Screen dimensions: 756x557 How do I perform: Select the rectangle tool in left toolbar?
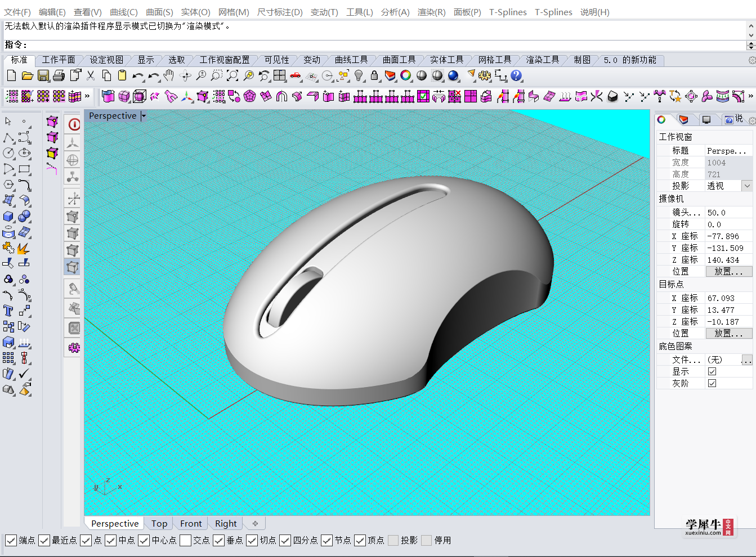coord(24,169)
